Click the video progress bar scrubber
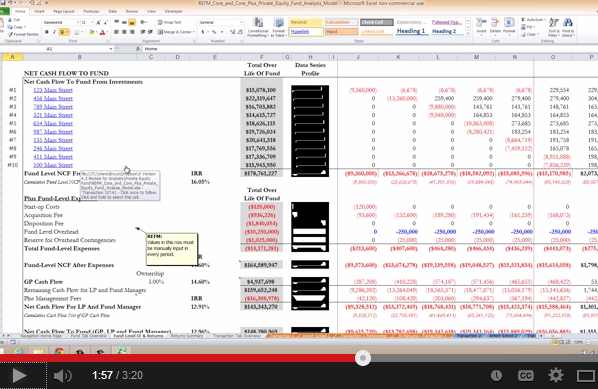This screenshot has width=598, height=389. tap(363, 358)
